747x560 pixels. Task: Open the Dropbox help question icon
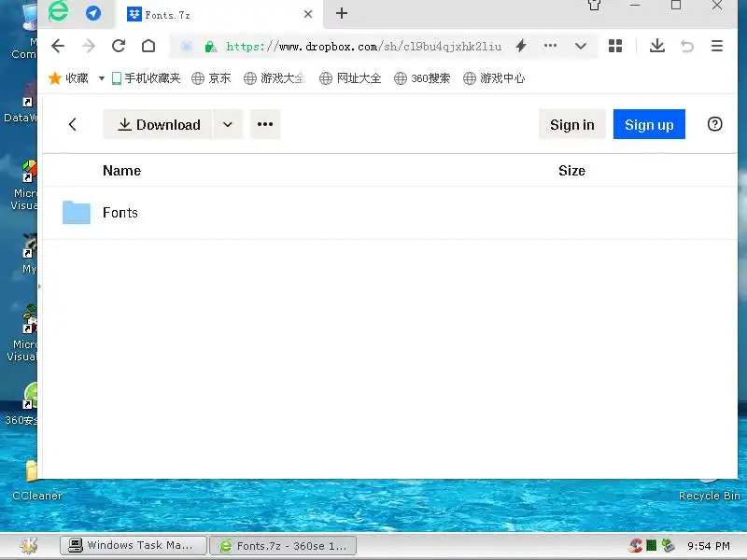click(714, 124)
